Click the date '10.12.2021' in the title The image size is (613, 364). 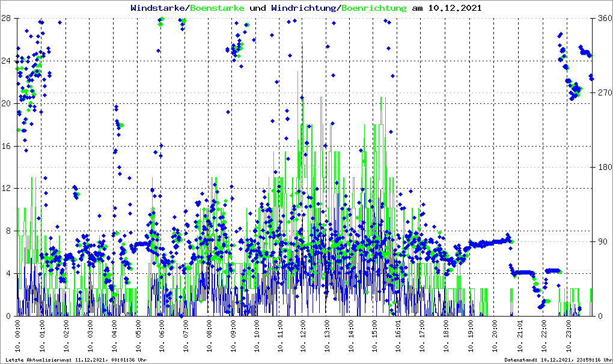(455, 8)
